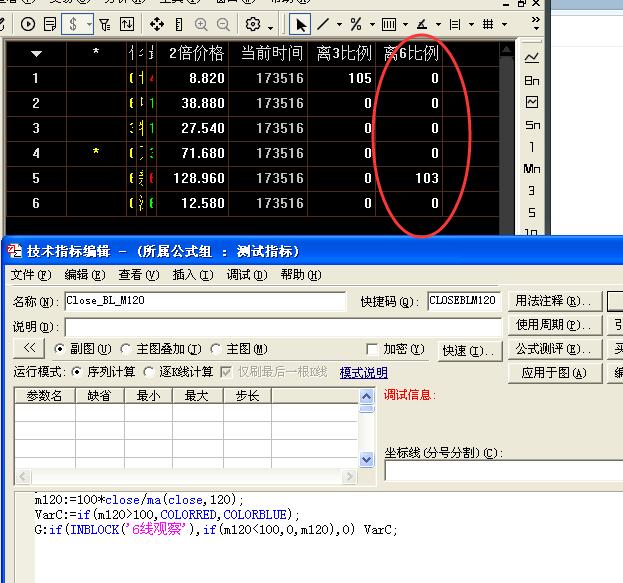This screenshot has width=623, height=583.
Task: Click parameter table scroll down arrow
Action: point(366,460)
